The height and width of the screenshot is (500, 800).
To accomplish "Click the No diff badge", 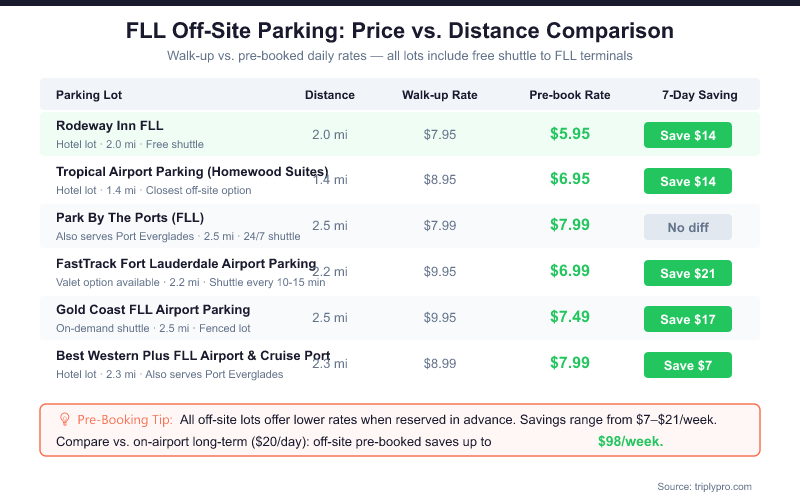I will pos(688,227).
